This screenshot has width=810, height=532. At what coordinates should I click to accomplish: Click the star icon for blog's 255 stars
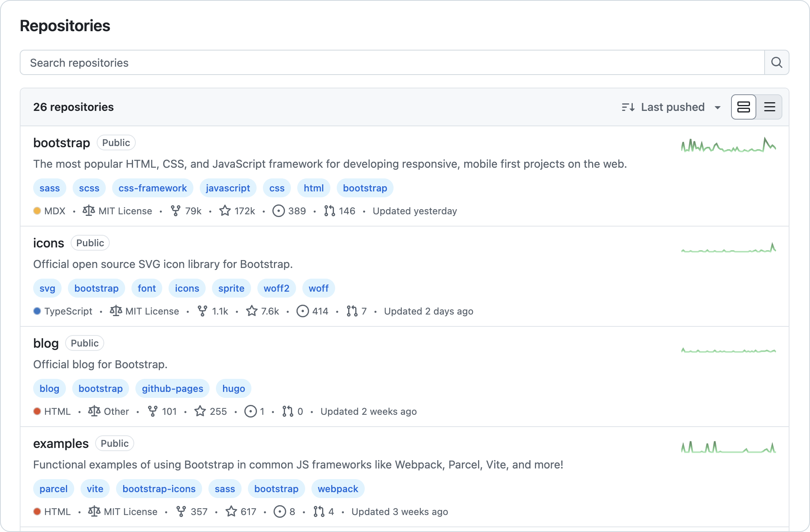200,411
